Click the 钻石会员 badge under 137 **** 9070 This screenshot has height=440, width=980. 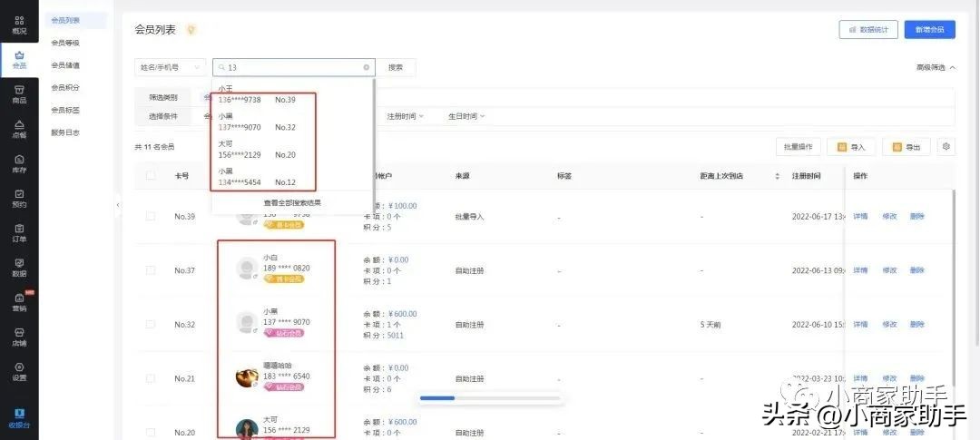284,333
